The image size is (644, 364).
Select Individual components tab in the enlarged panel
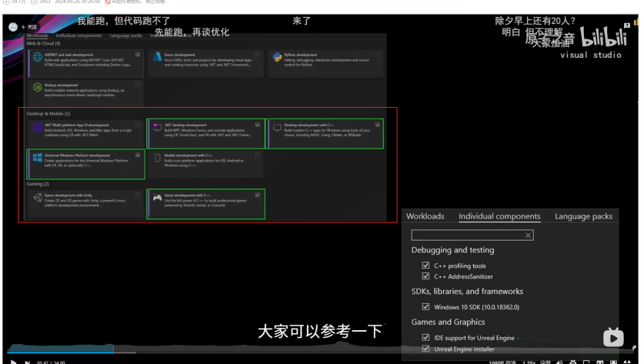tap(499, 216)
